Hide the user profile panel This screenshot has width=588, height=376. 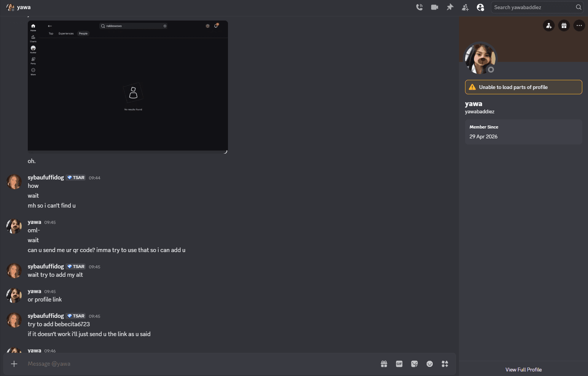480,7
